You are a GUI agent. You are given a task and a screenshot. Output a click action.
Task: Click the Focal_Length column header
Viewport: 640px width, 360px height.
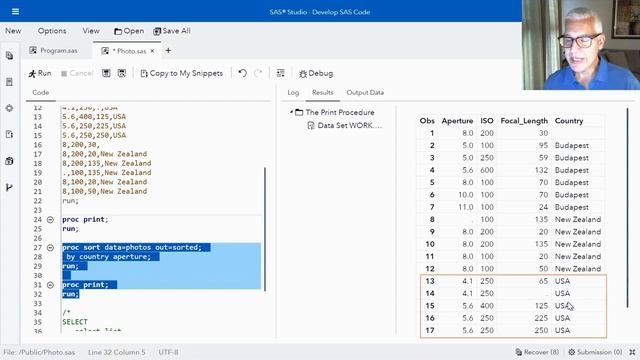pyautogui.click(x=524, y=121)
